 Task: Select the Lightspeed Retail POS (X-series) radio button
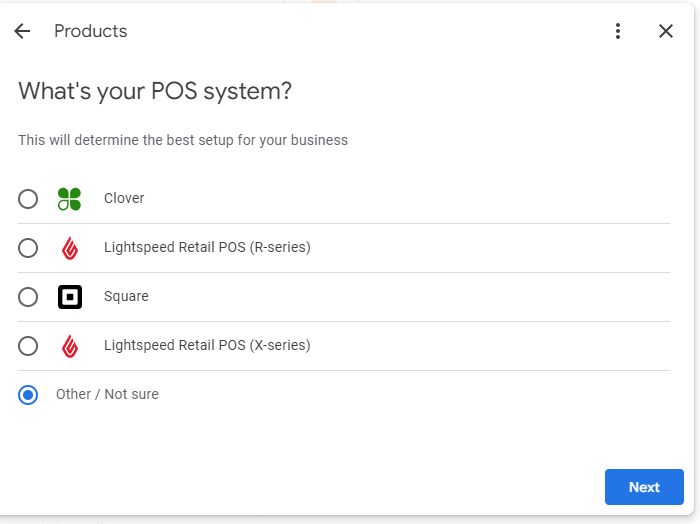pyautogui.click(x=28, y=346)
